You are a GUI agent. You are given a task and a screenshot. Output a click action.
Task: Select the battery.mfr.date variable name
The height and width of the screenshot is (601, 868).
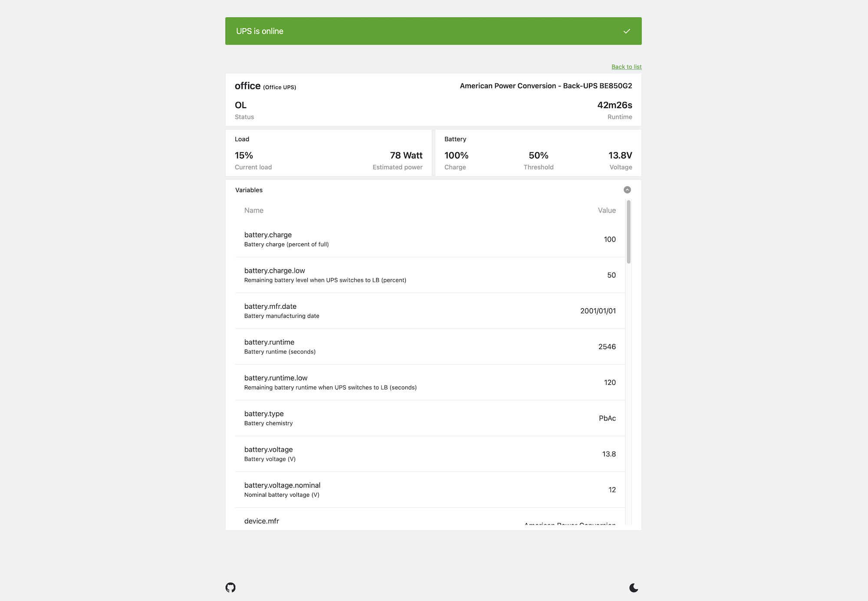tap(270, 307)
